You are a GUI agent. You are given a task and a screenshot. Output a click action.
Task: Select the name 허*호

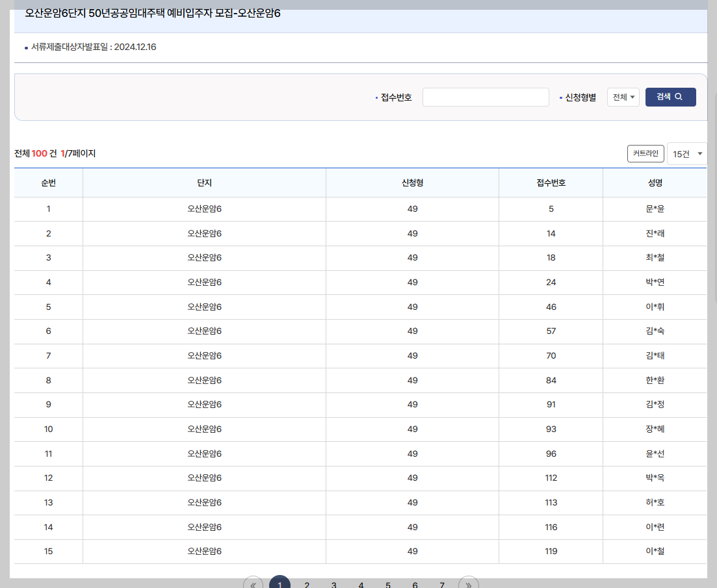(655, 503)
